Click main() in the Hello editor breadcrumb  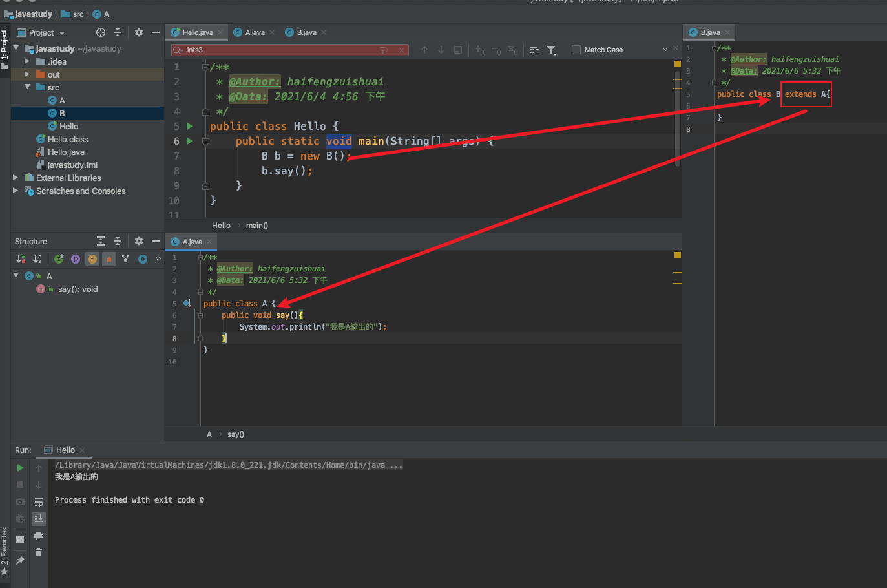coord(256,226)
